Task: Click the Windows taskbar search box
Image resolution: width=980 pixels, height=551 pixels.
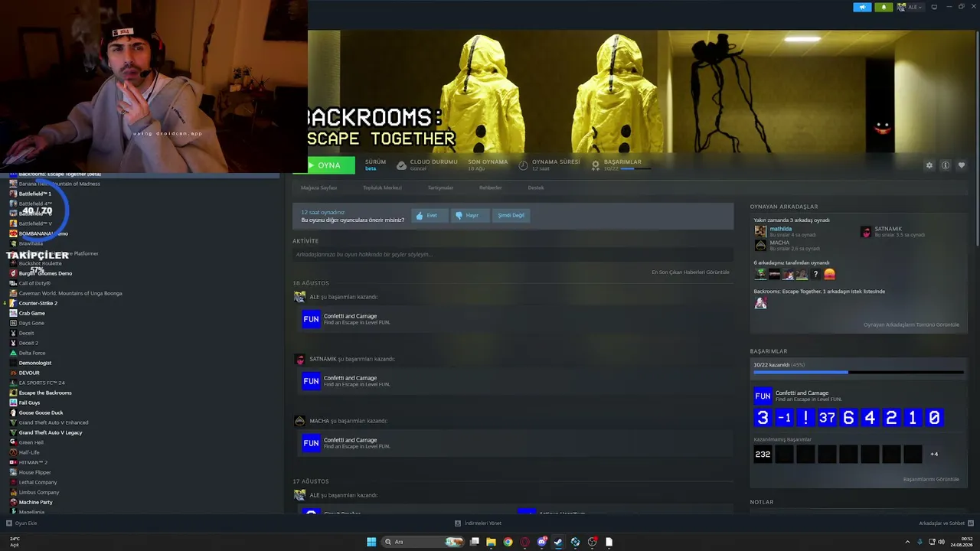Action: pyautogui.click(x=423, y=542)
